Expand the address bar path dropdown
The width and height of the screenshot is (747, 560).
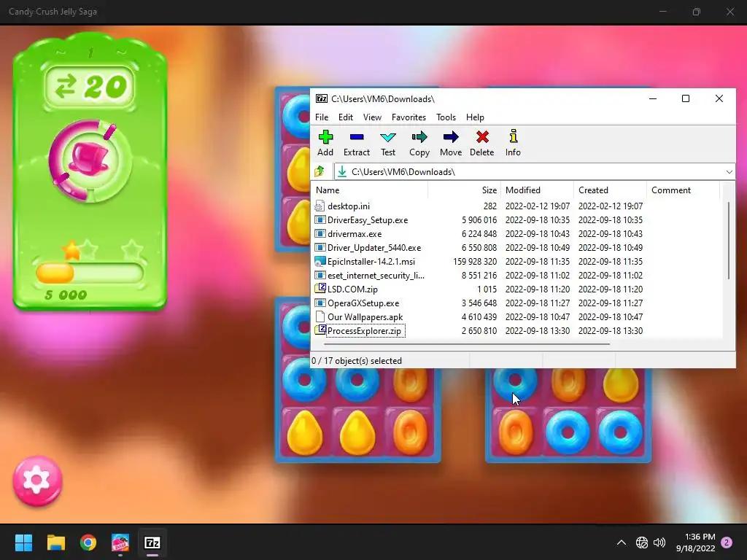pyautogui.click(x=729, y=172)
